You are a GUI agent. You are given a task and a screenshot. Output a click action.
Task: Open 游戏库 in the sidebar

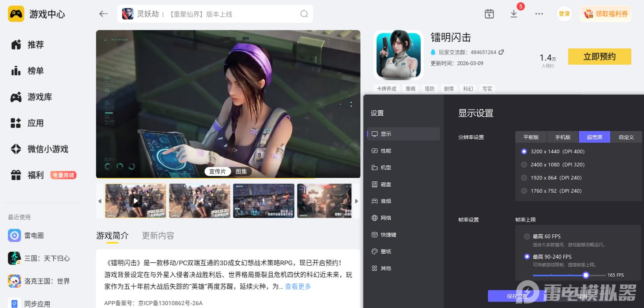pos(31,97)
